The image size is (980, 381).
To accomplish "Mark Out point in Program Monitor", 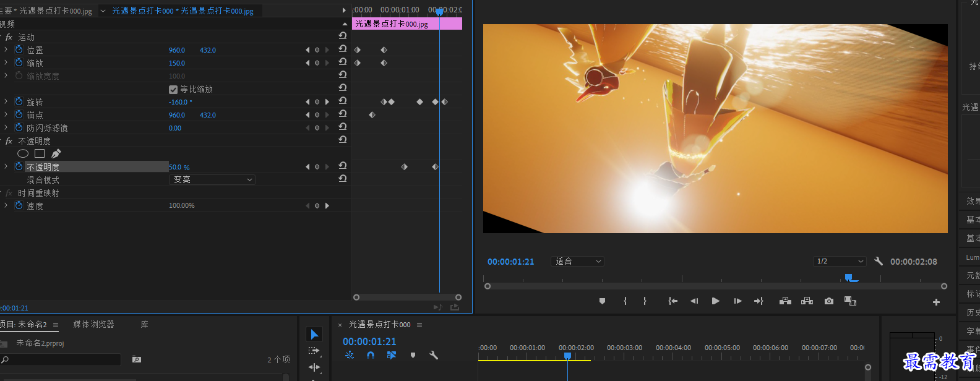I will (x=645, y=301).
